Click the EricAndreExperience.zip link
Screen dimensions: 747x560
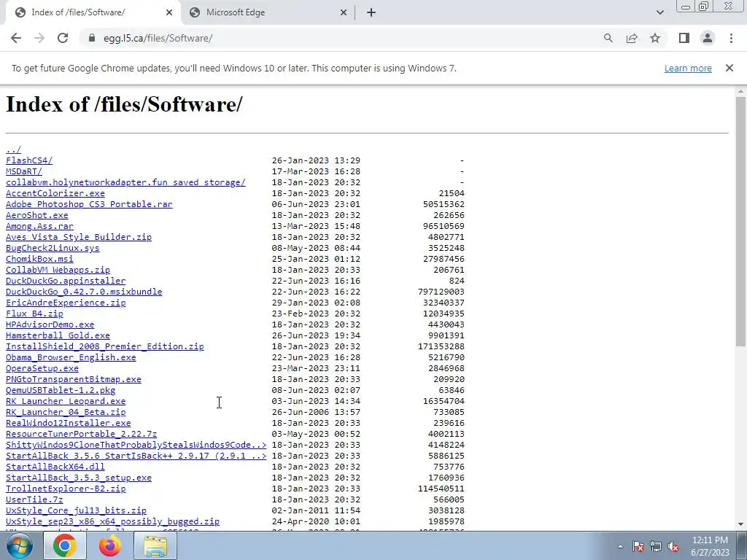[66, 303]
